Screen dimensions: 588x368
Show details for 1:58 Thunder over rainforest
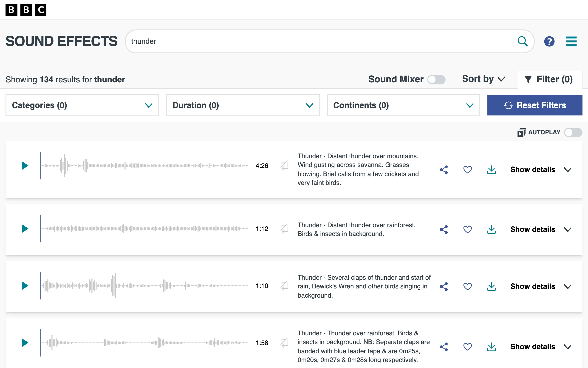[541, 347]
